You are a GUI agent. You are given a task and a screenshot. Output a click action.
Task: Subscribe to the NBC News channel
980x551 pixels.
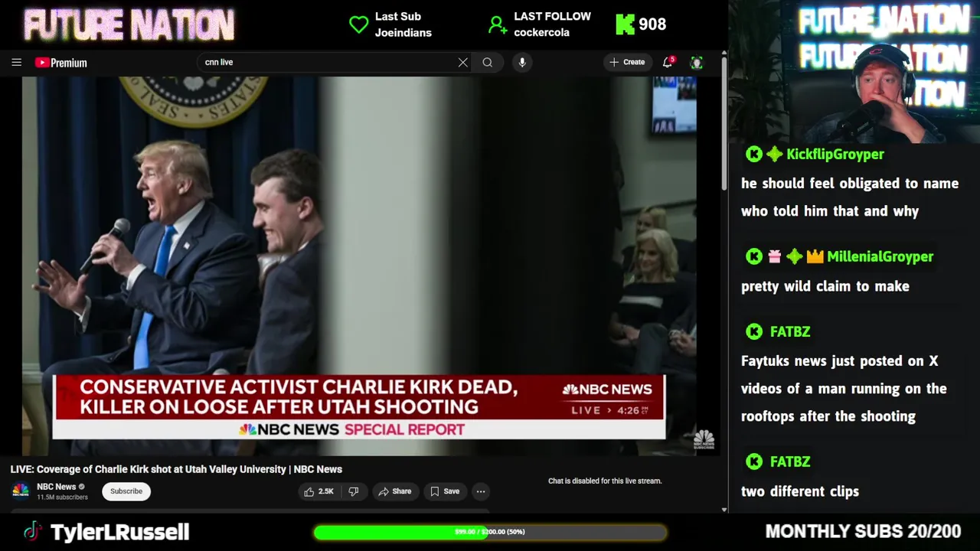coord(126,491)
